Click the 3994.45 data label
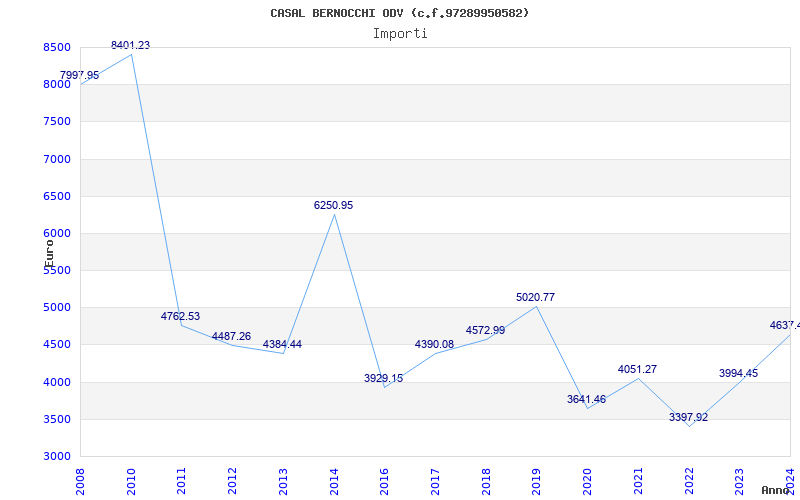800x500 pixels. pos(738,373)
